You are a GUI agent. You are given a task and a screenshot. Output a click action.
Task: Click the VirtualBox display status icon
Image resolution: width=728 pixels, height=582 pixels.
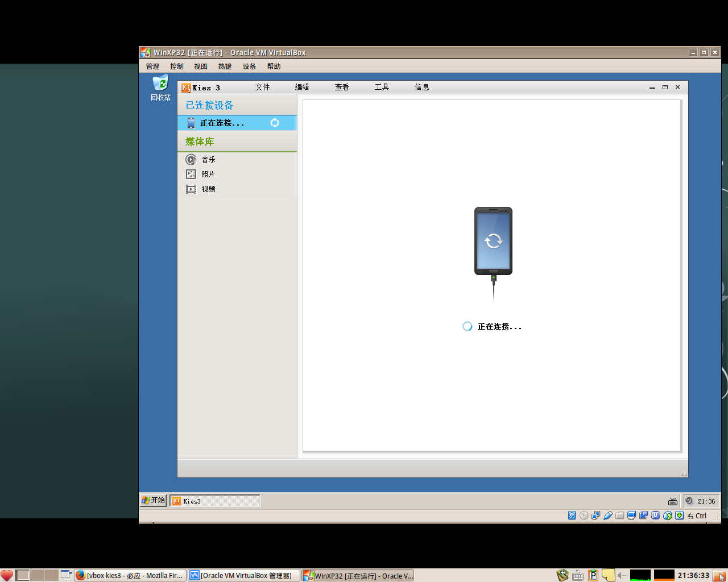[x=632, y=516]
